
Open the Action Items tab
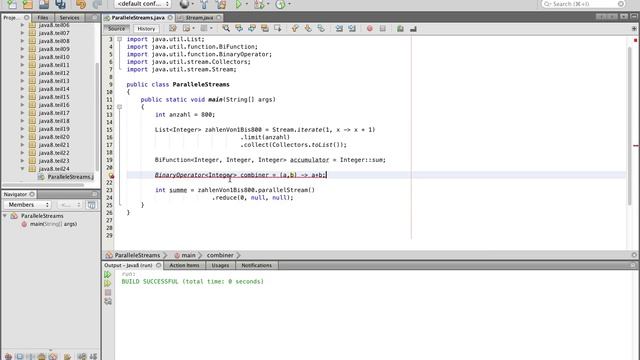[x=184, y=265]
